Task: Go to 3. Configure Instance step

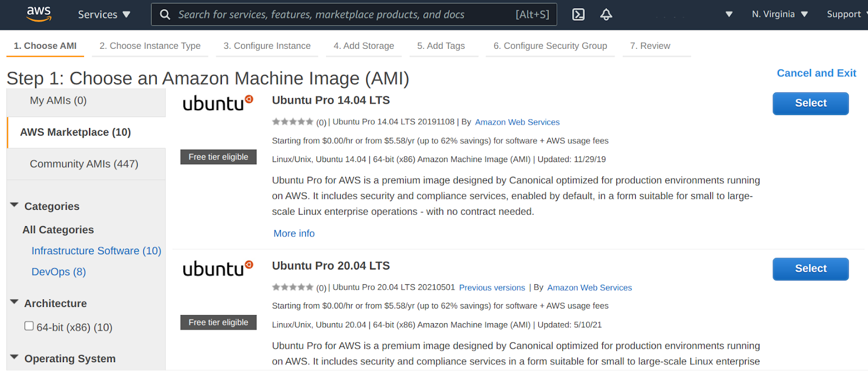Action: click(267, 46)
